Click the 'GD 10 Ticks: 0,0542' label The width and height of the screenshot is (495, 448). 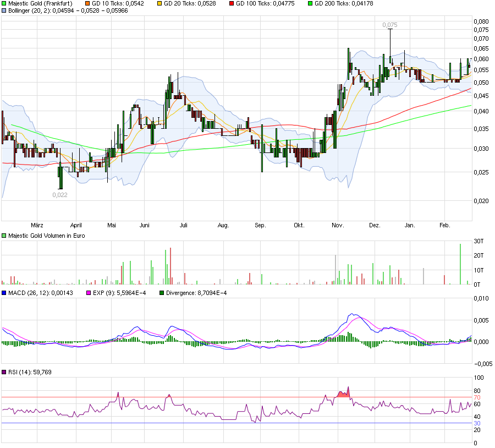[118, 3]
